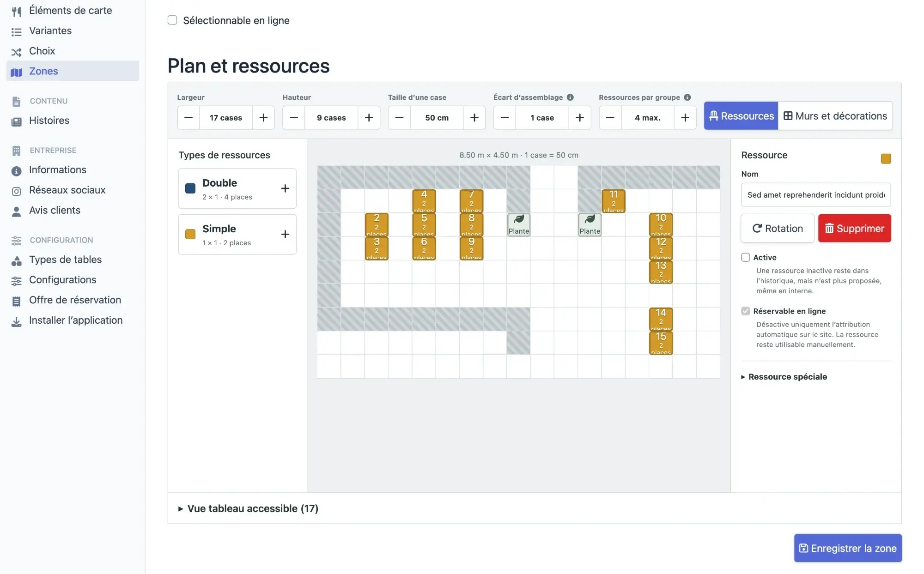Click the Avis clients person icon
Screen dimensions: 924x574
tap(16, 211)
